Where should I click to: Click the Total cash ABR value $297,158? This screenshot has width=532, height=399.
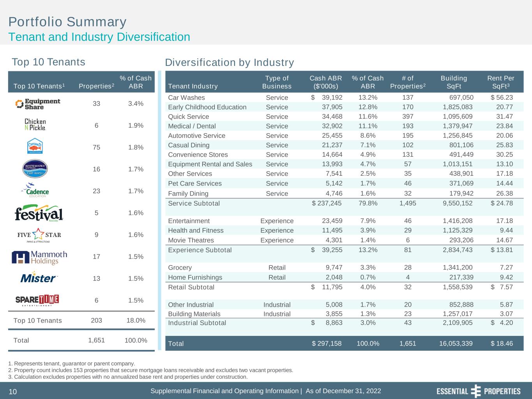tap(327, 344)
